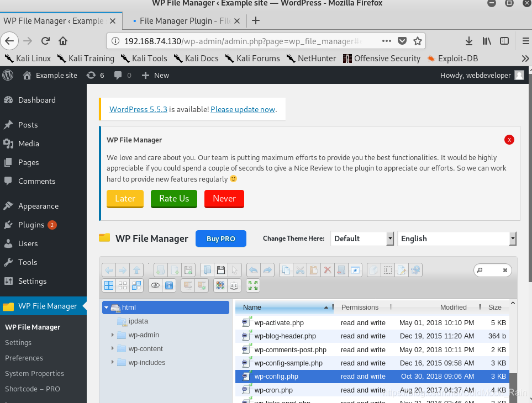The height and width of the screenshot is (403, 532).
Task: Bookmark this page with the star icon
Action: [417, 41]
